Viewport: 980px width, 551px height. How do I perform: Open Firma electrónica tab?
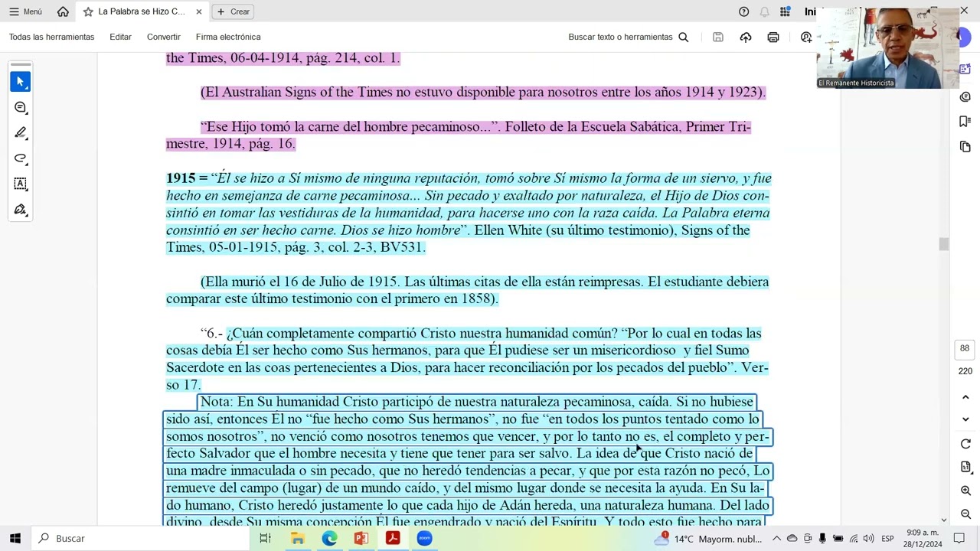[x=228, y=37]
